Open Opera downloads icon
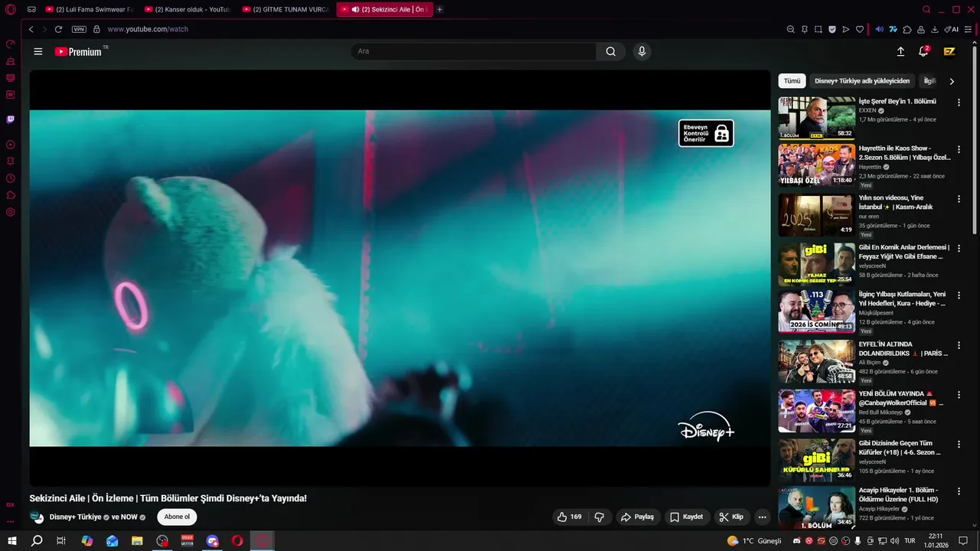The height and width of the screenshot is (551, 980). [935, 29]
